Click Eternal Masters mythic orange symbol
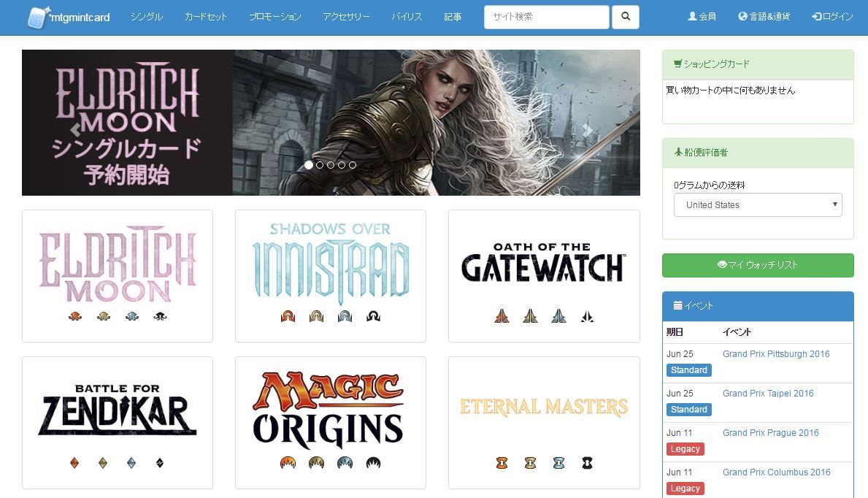 [x=502, y=462]
